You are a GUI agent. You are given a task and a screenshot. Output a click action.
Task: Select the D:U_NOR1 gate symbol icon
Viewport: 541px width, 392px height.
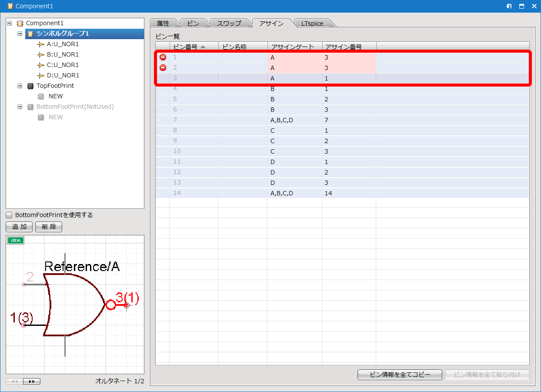[x=41, y=75]
